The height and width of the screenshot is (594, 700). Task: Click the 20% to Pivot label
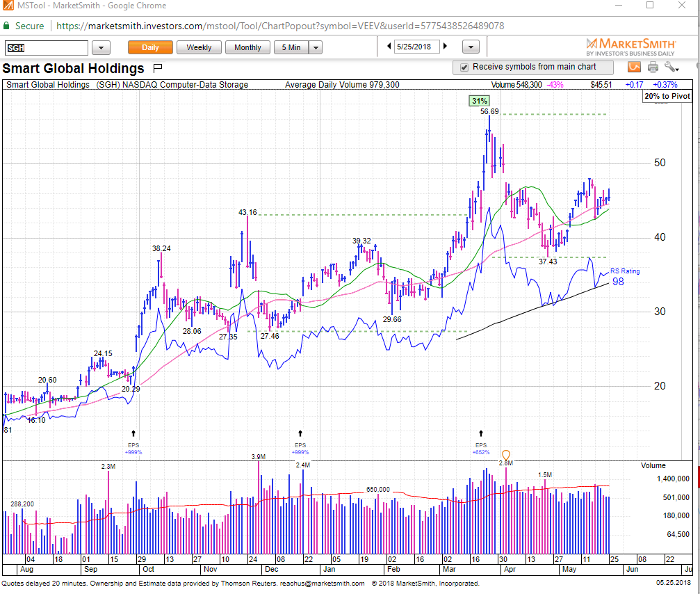(x=667, y=96)
